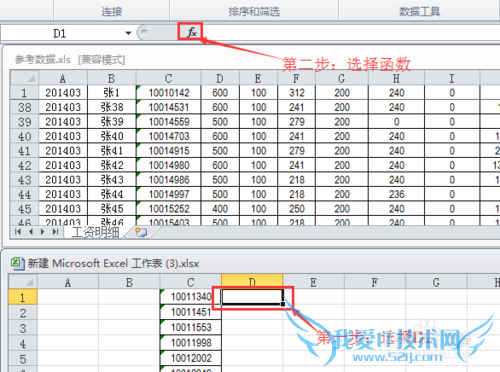Screen dimensions: 500x372
Task: Go to first sheet navigation arrow
Action: point(18,232)
